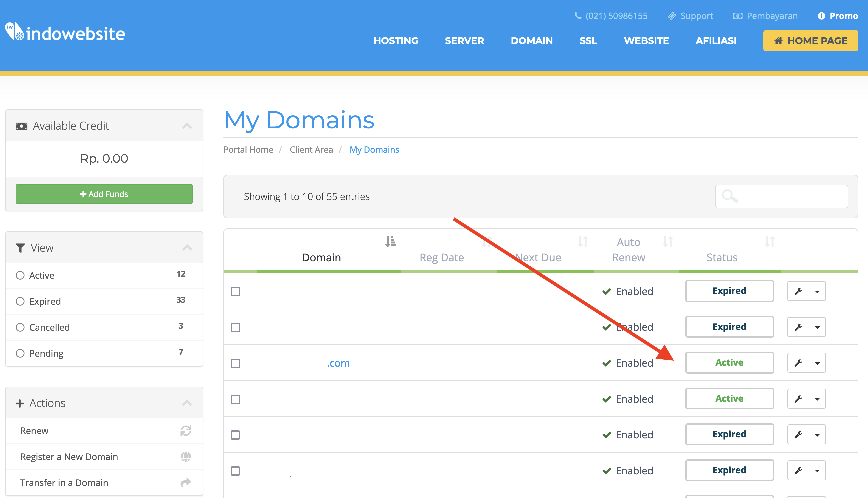Select the Expired radio filter
Screen dimensions: 868x498
[20, 301]
